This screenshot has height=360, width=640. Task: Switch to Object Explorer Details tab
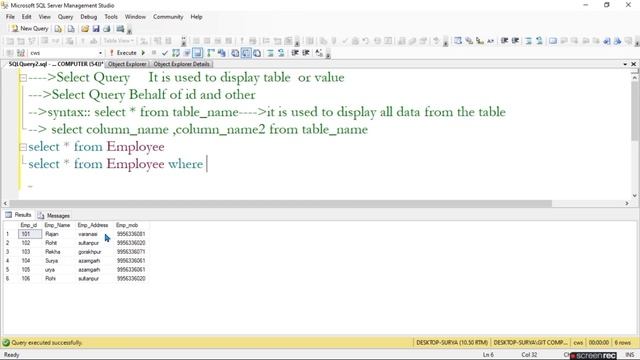(182, 64)
